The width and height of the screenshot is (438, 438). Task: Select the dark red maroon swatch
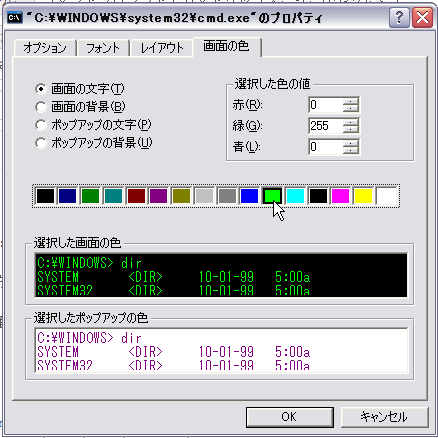click(136, 196)
